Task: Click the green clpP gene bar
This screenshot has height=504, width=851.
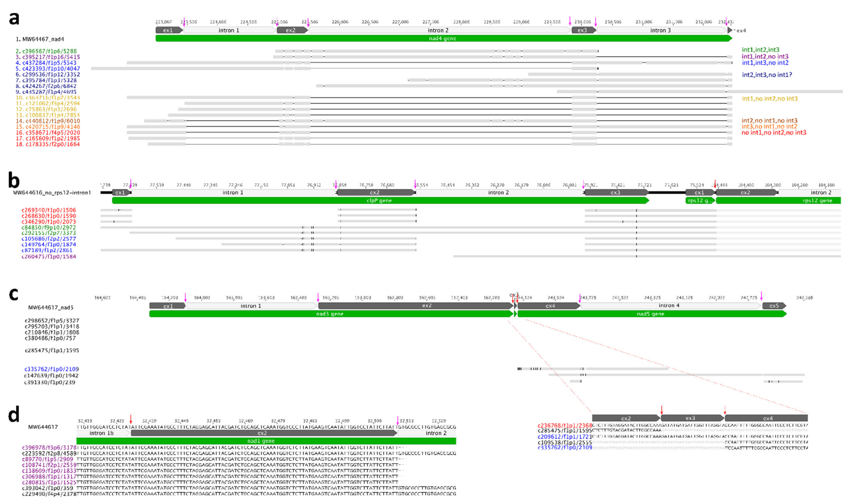Action: coord(379,200)
